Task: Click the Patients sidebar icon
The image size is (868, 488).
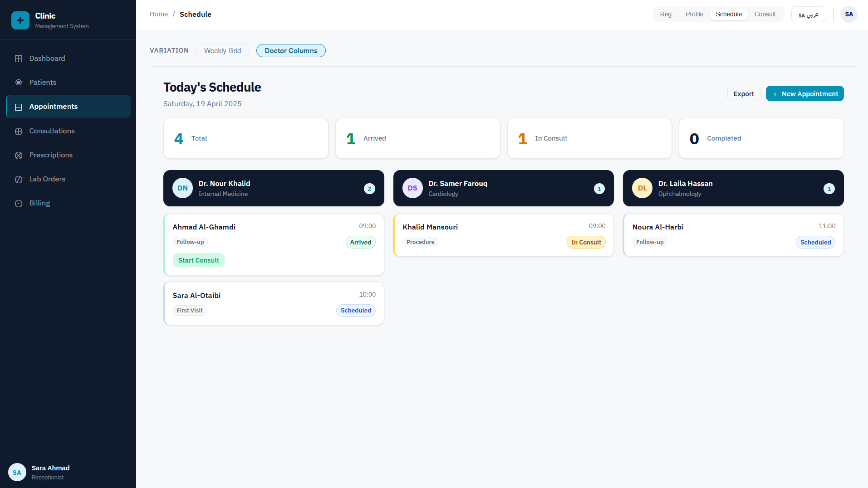Action: tap(19, 83)
